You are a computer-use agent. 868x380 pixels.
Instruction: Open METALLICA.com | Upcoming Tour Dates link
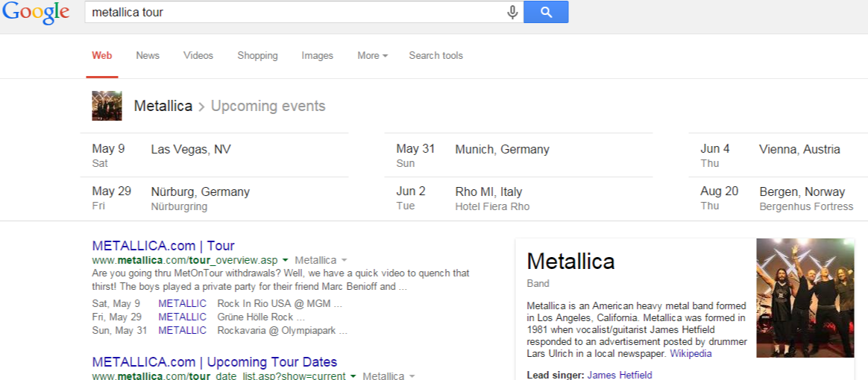point(215,362)
